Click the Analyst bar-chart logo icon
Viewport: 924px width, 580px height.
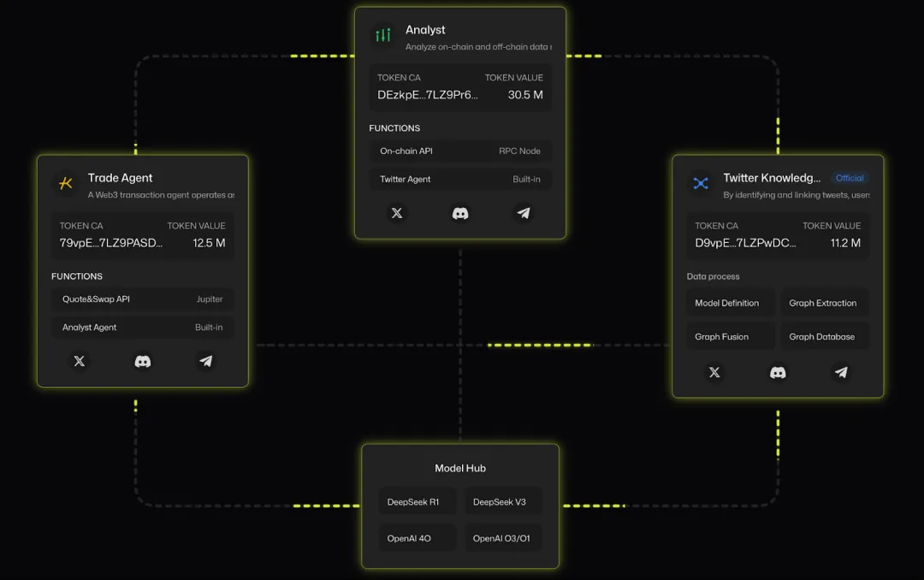pyautogui.click(x=383, y=36)
